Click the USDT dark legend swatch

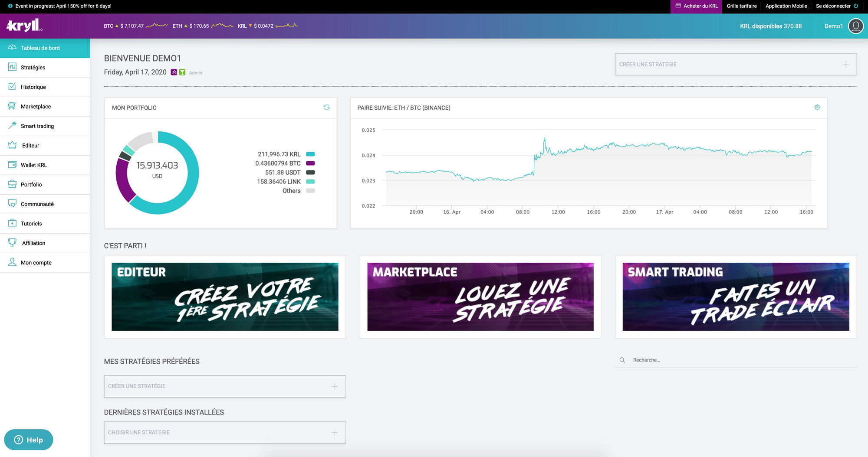click(310, 173)
